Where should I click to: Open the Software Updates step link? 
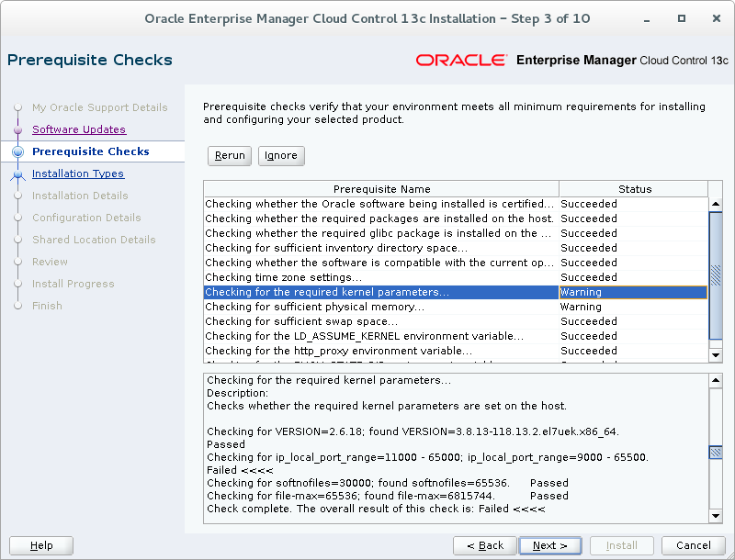tap(79, 129)
